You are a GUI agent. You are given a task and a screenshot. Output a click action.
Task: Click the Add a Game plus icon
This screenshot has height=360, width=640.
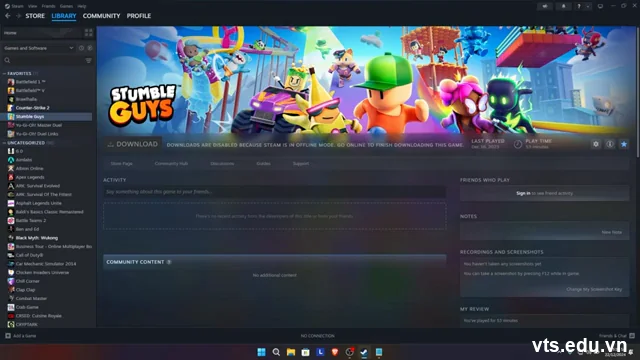[8, 336]
